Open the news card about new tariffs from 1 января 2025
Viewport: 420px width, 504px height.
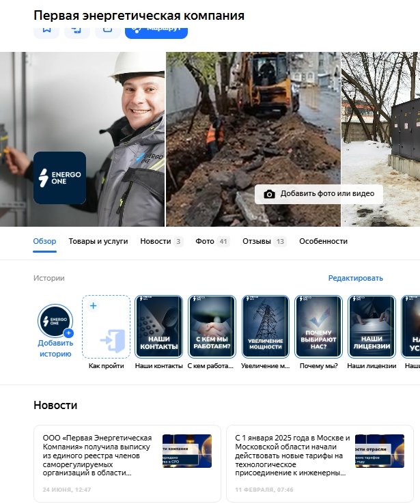pos(320,463)
